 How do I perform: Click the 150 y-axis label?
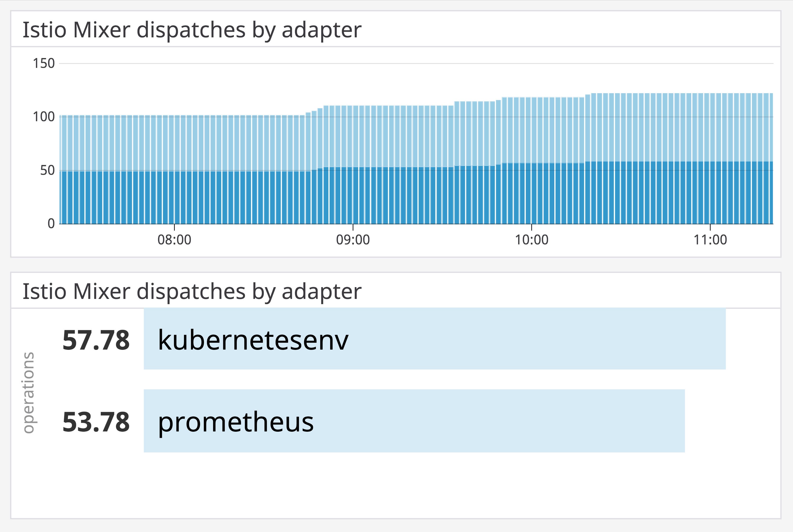pyautogui.click(x=44, y=63)
